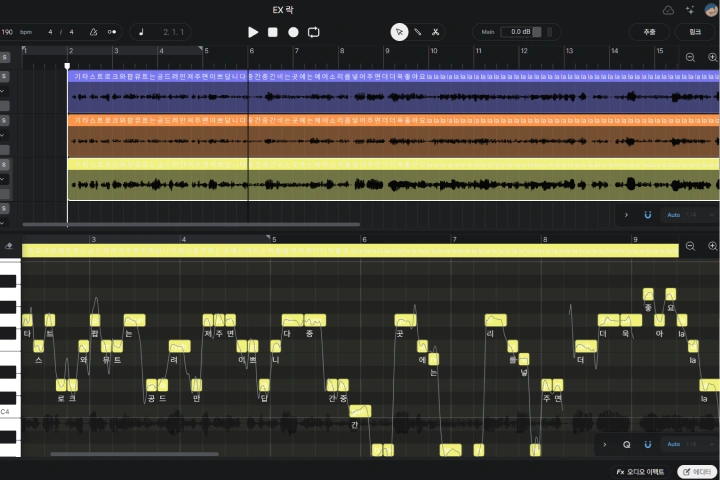Expand the yellow track chevron
This screenshot has height=480, width=720.
[x=2, y=179]
